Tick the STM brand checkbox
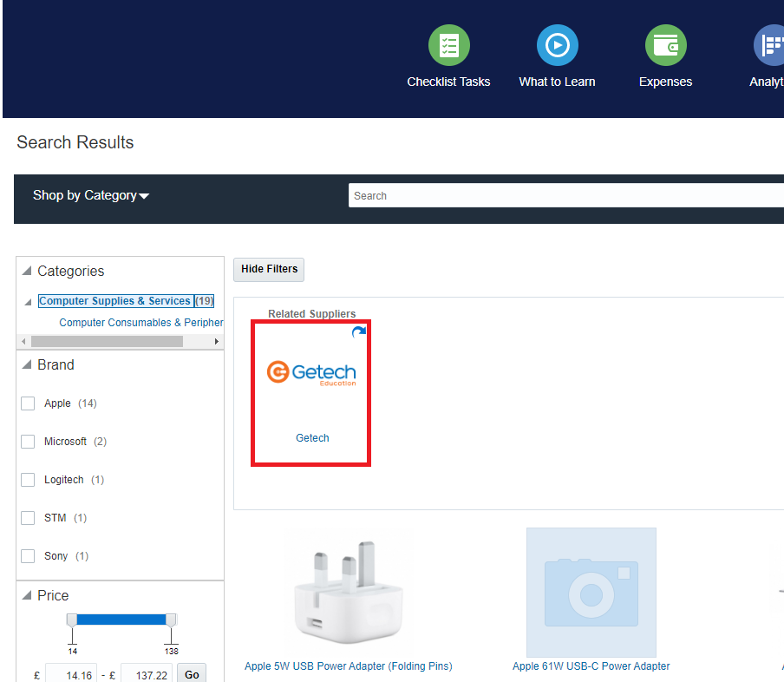Viewport: 784px width, 682px height. coord(28,518)
